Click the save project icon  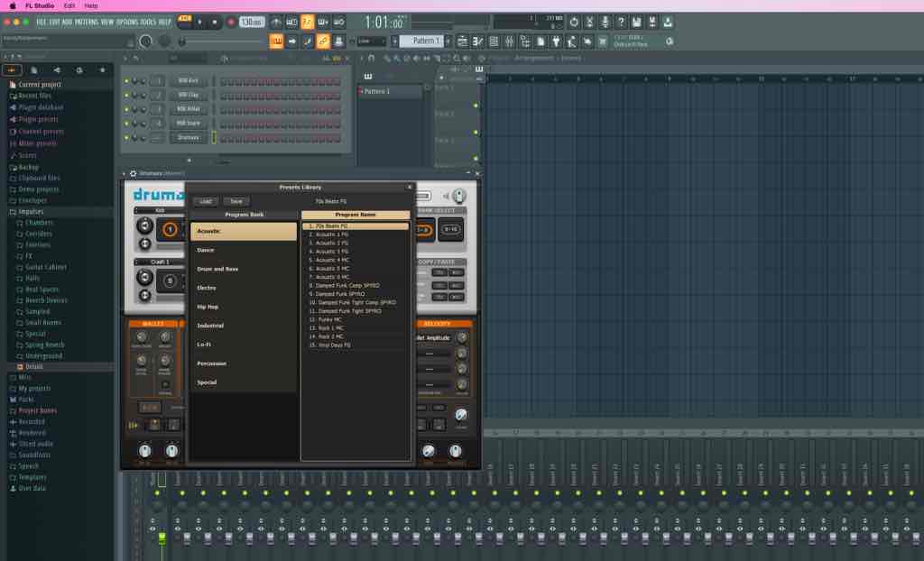(x=636, y=22)
